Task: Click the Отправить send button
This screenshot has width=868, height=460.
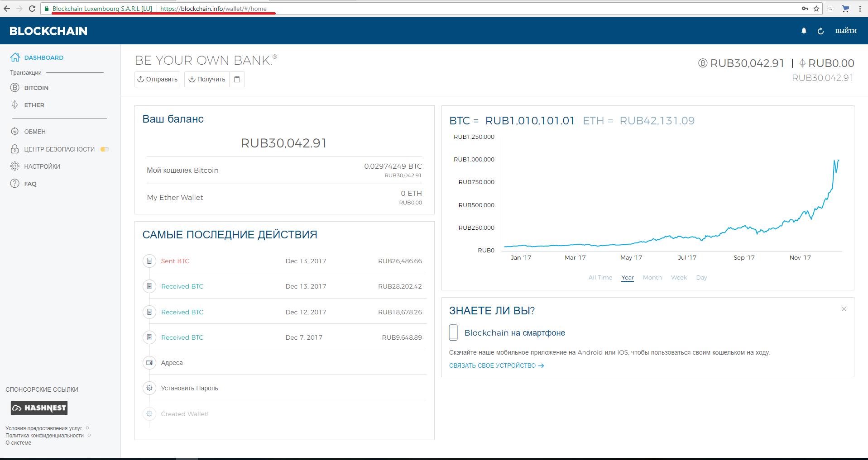Action: tap(157, 79)
